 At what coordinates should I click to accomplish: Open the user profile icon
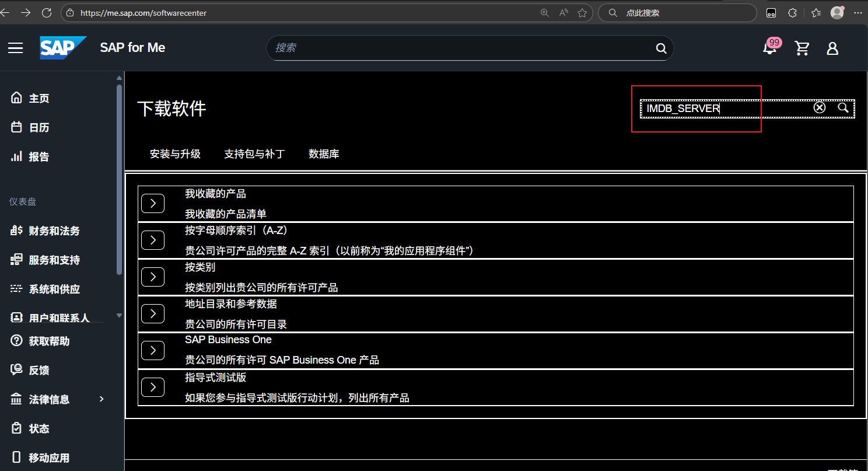(x=832, y=48)
